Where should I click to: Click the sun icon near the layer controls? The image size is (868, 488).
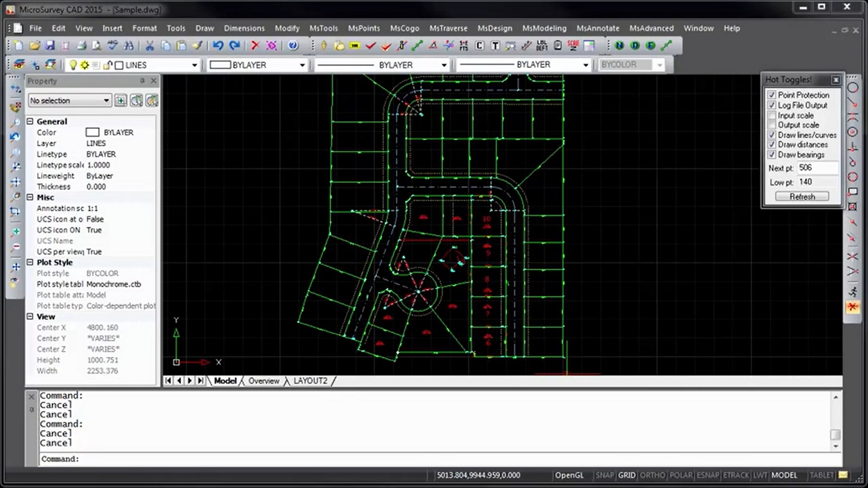84,64
